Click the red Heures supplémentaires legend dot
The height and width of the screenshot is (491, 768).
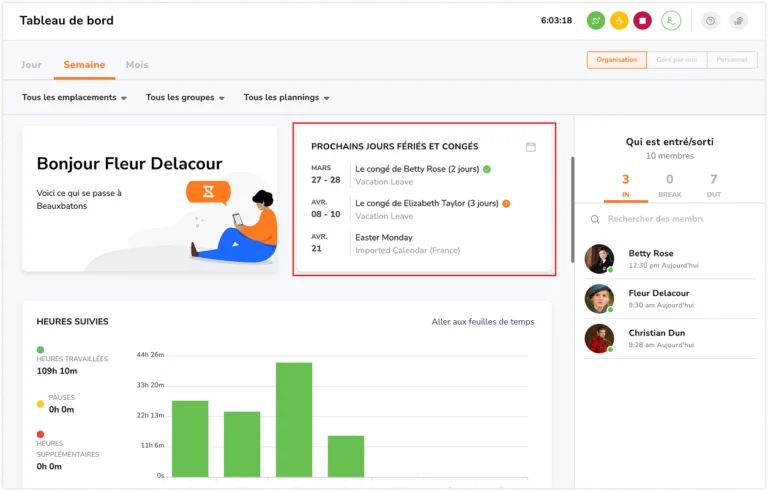pos(40,434)
